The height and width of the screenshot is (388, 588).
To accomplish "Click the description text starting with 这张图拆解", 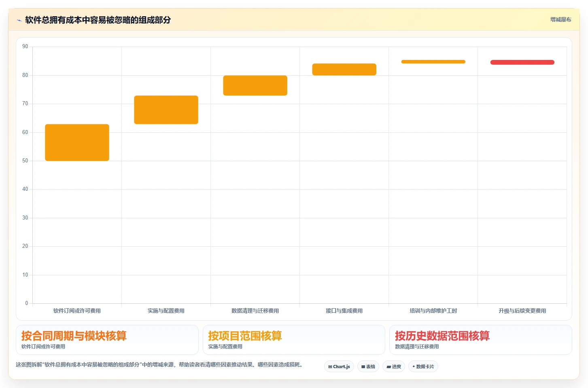I will coord(159,365).
